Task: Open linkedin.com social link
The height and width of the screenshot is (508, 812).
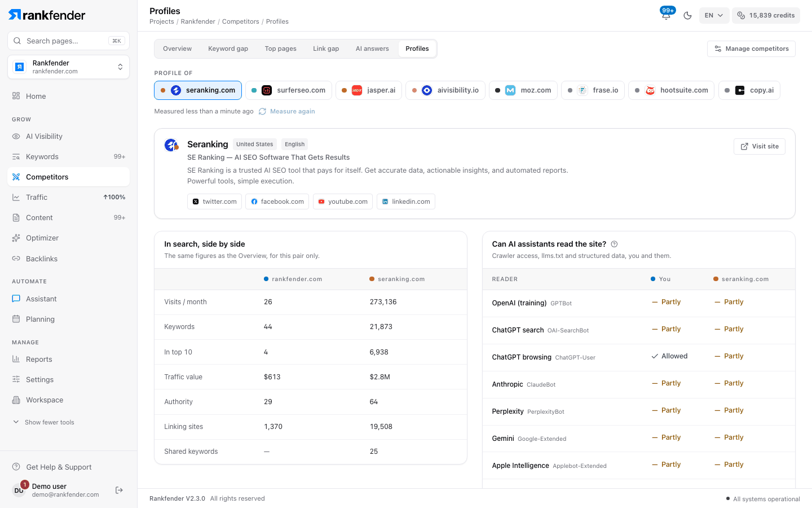Action: 406,202
